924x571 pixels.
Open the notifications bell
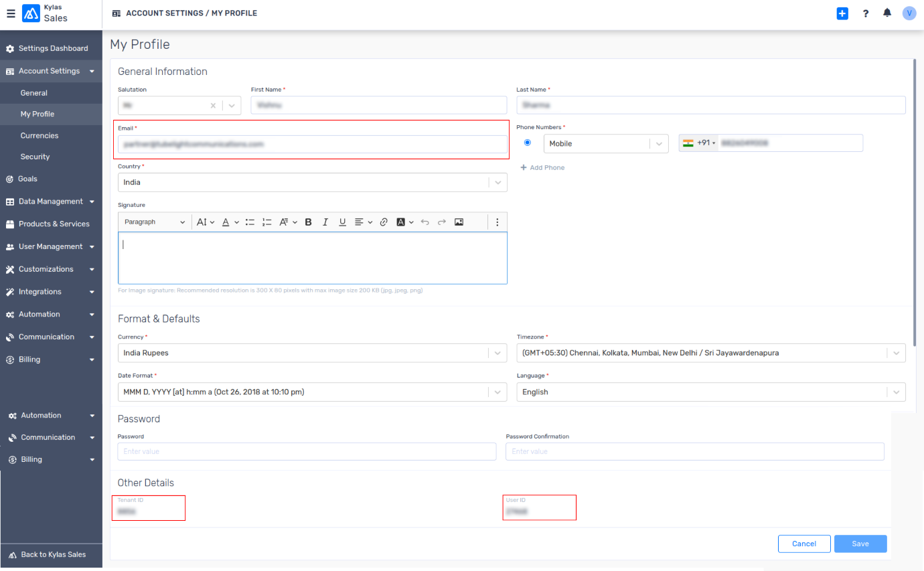coord(887,13)
